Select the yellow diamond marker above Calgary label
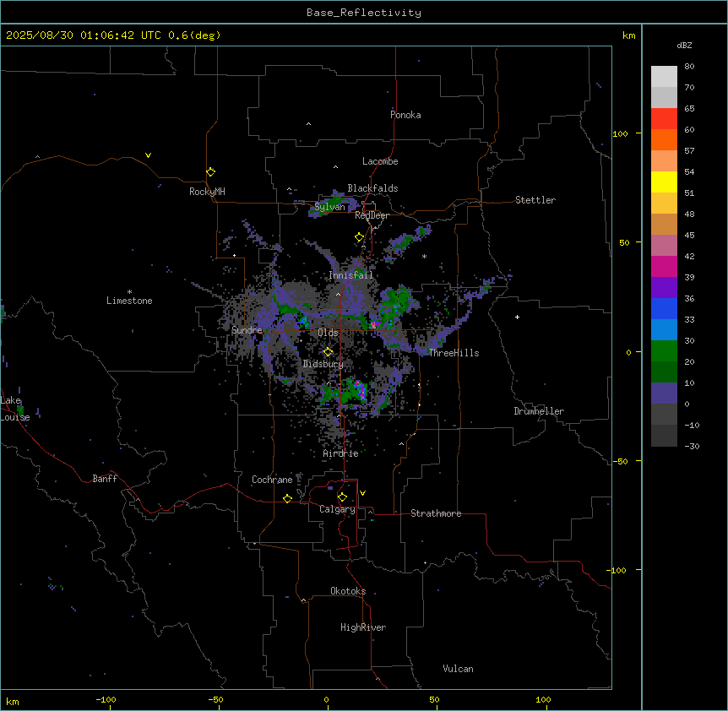The image size is (728, 711). [343, 497]
